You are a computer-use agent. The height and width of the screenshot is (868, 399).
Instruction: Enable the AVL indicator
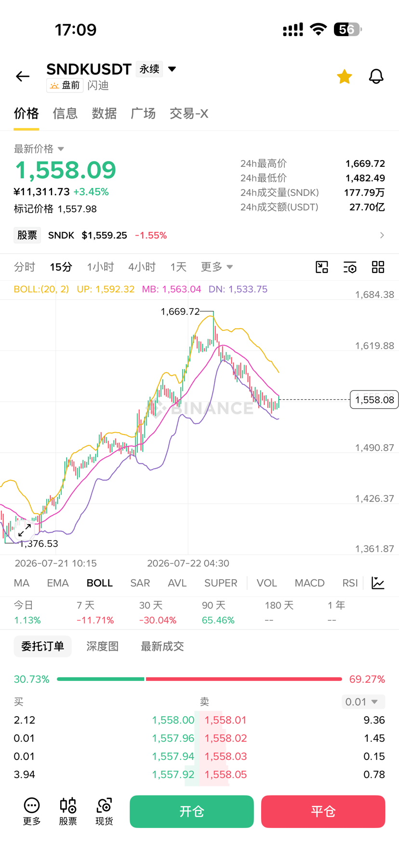coord(177,583)
